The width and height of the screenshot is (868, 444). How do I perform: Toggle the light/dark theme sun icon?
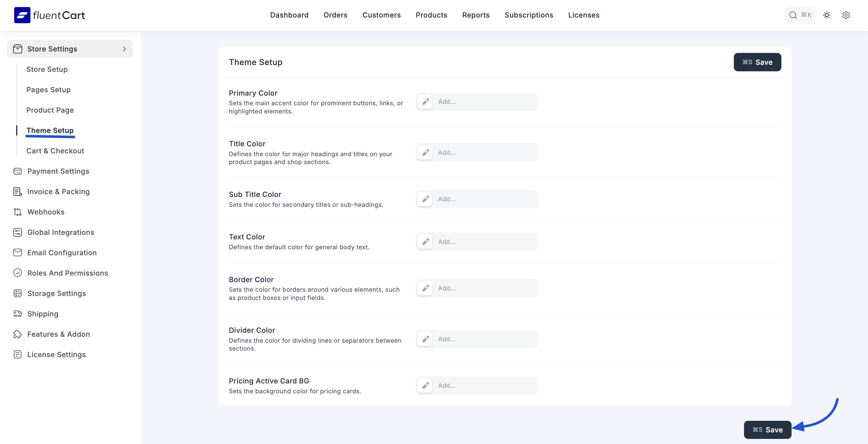click(x=827, y=15)
